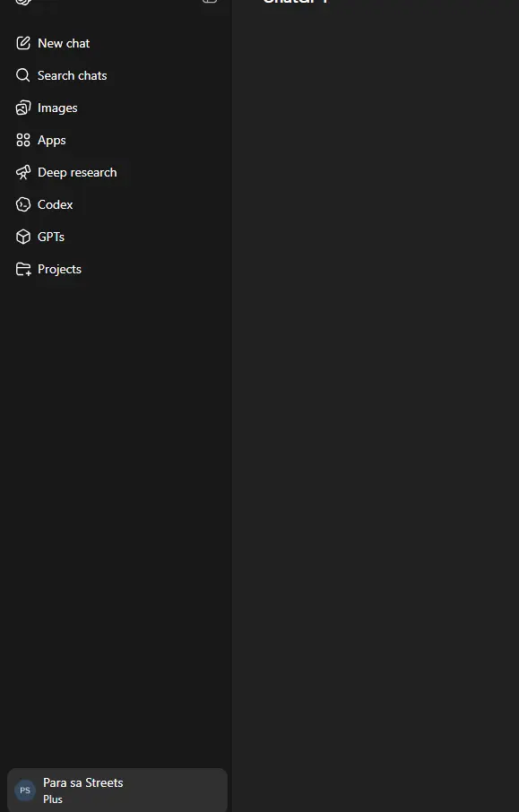
Task: Click the Apps grid icon
Action: point(23,140)
